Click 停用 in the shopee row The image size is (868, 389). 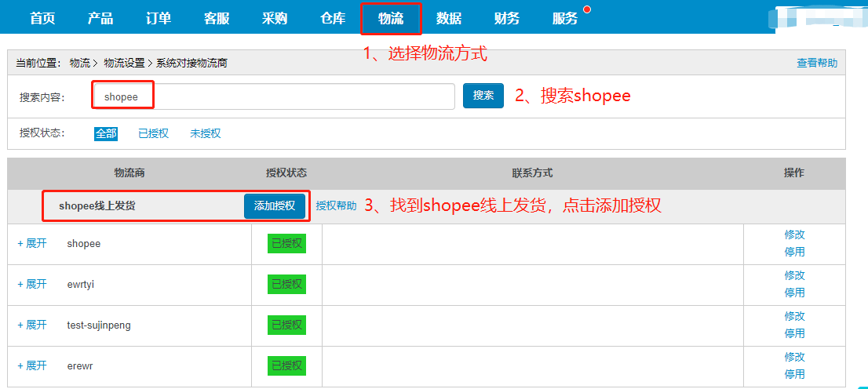pos(794,253)
